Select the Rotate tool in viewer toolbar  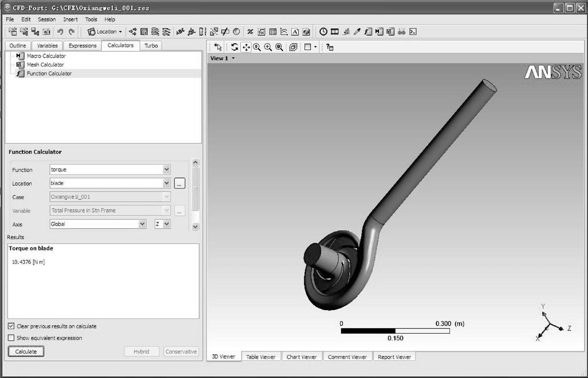[234, 47]
